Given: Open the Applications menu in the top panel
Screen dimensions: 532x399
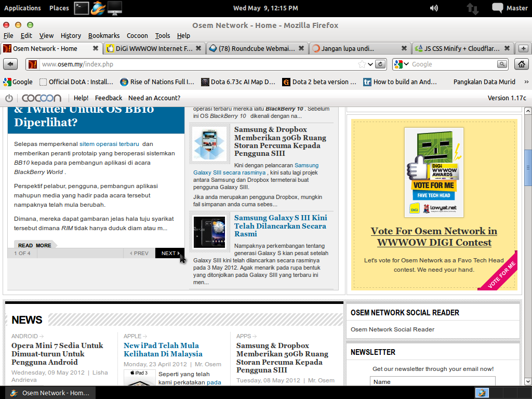Looking at the screenshot, I should [22, 8].
